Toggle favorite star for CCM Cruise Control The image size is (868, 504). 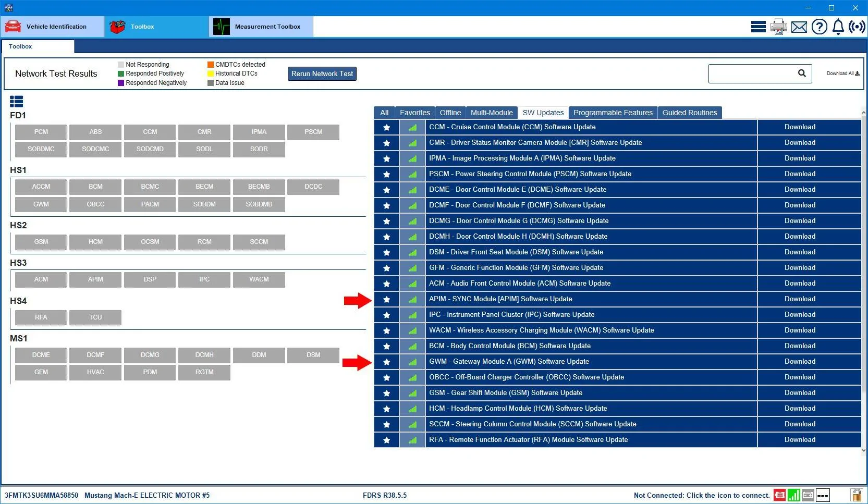[x=386, y=127]
